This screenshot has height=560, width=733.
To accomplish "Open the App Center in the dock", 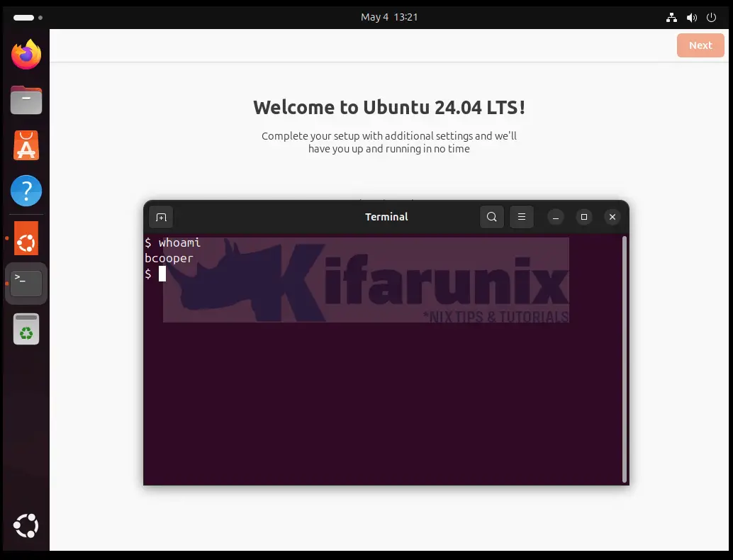I will 26,145.
